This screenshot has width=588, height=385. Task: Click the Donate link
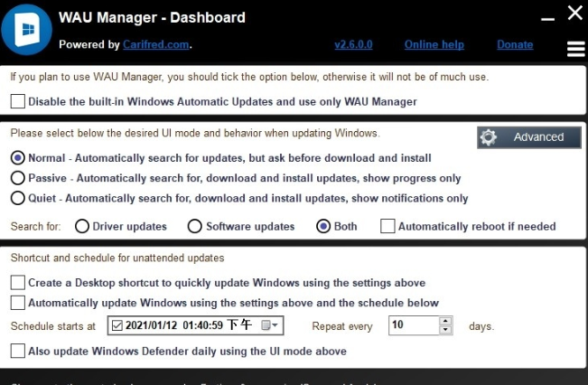[x=515, y=44]
